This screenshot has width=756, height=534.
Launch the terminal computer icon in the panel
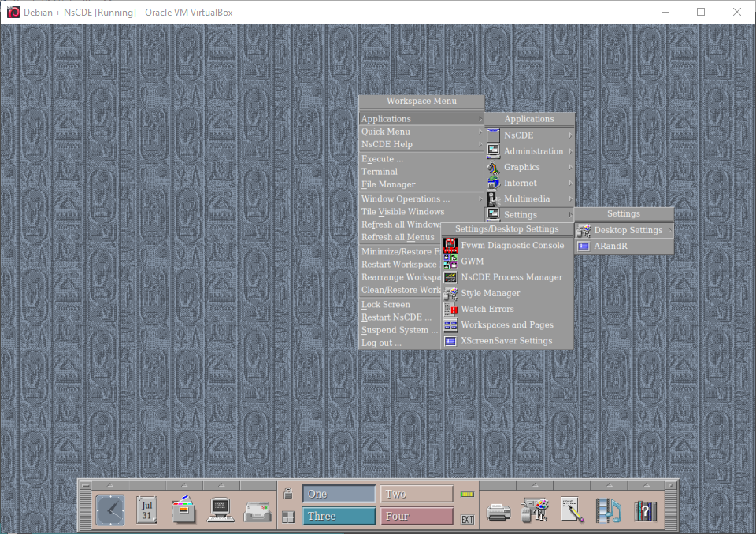coord(220,510)
